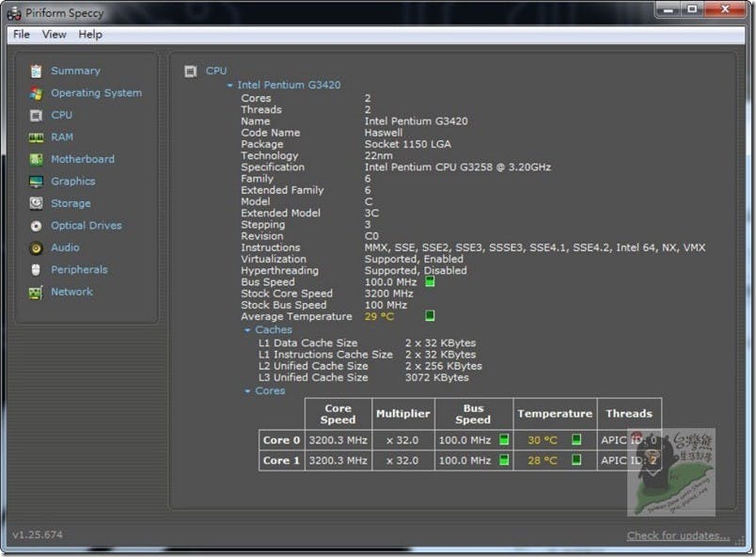This screenshot has width=756, height=557.
Task: Click the Technology value 22nm
Action: coord(379,156)
